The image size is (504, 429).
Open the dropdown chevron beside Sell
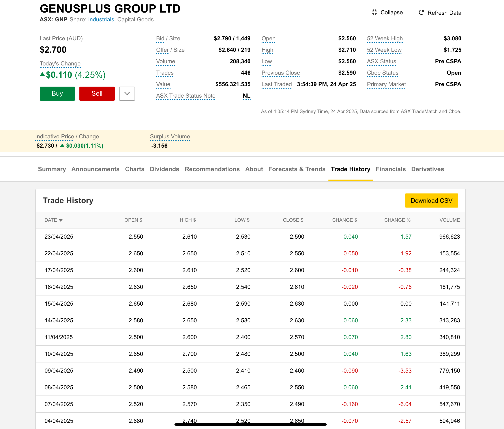tap(127, 93)
